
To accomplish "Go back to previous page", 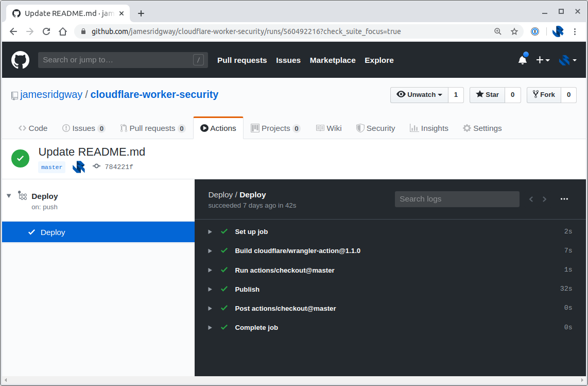I will [x=13, y=31].
